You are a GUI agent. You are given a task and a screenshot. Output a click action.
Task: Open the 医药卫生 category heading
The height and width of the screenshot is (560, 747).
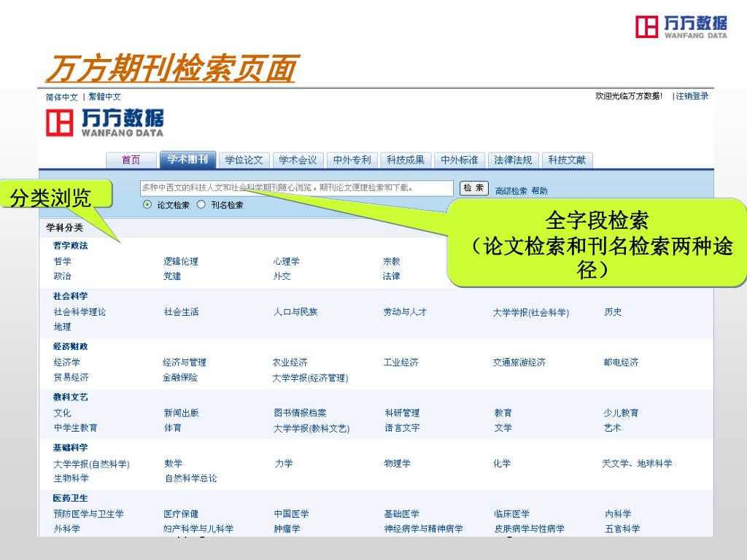coord(71,498)
